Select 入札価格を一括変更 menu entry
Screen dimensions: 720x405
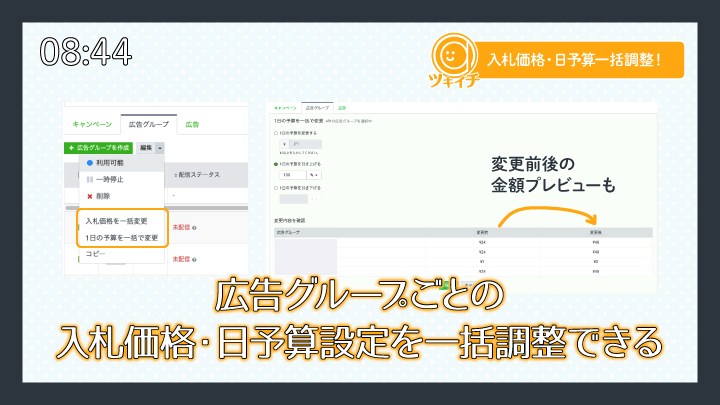(116, 221)
